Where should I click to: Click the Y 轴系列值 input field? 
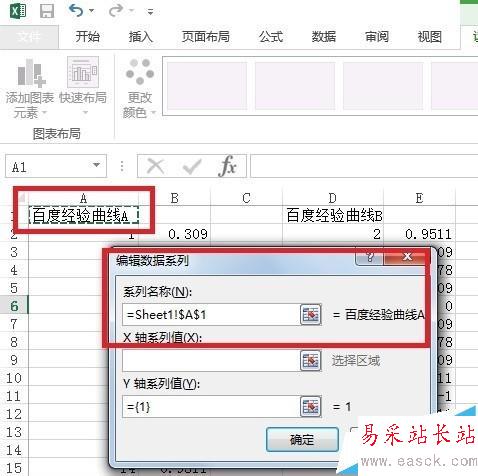click(x=210, y=406)
